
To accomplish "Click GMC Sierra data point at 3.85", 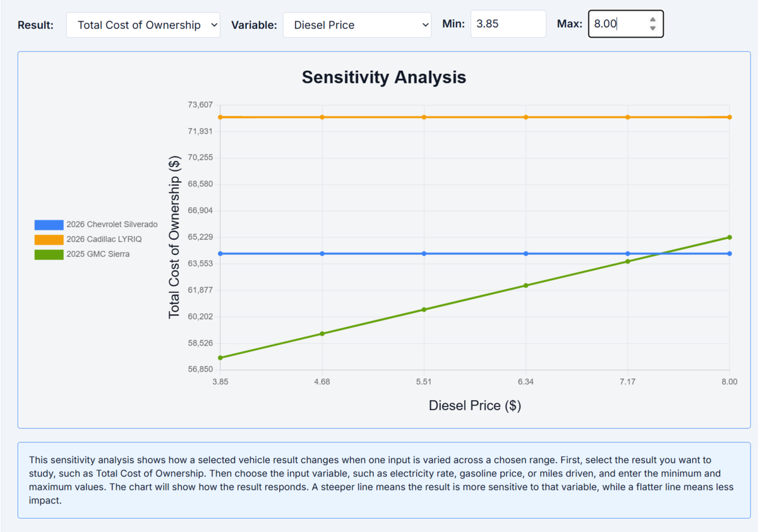I will tap(220, 358).
